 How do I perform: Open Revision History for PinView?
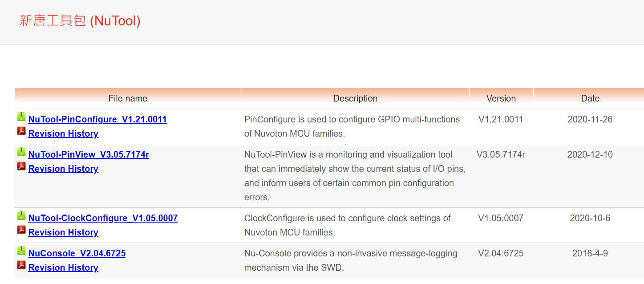63,169
